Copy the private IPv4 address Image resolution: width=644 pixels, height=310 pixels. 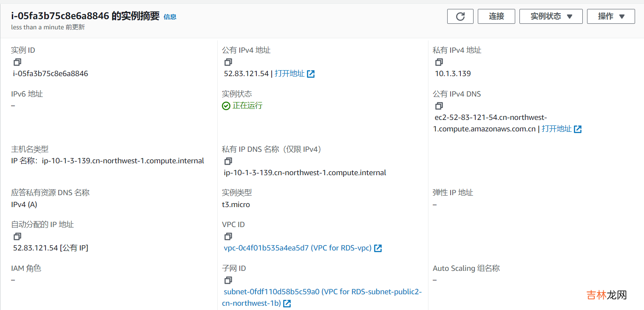tap(439, 62)
